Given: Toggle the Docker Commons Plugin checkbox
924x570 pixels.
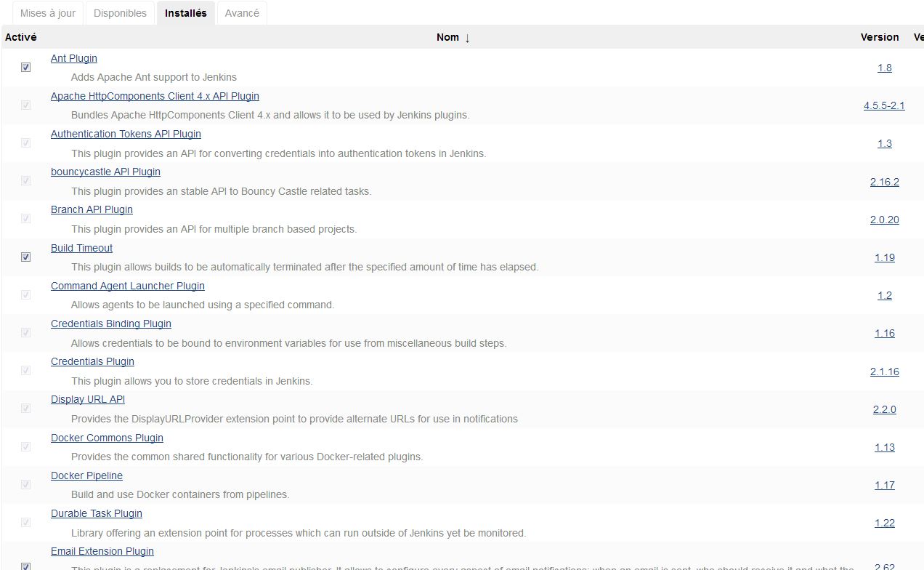Looking at the screenshot, I should point(26,446).
